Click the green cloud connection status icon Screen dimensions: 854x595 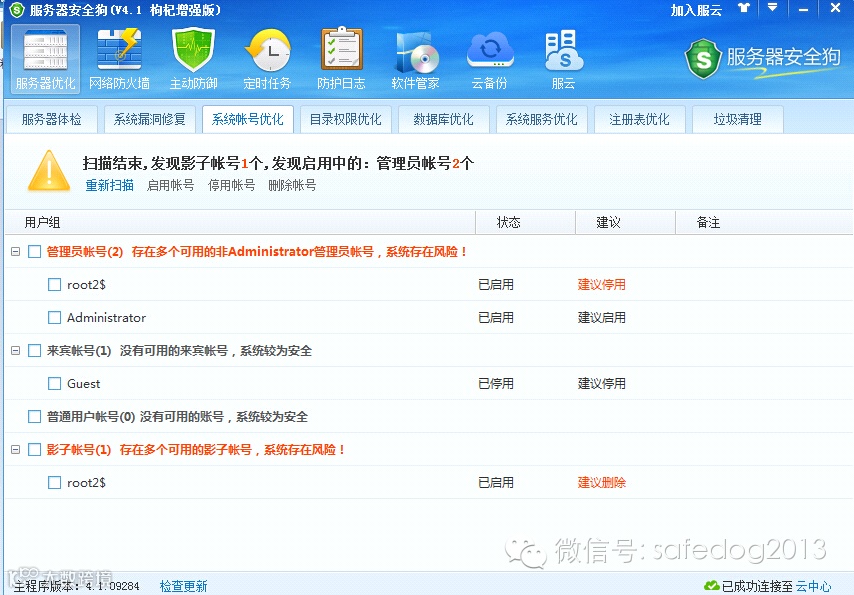point(711,586)
